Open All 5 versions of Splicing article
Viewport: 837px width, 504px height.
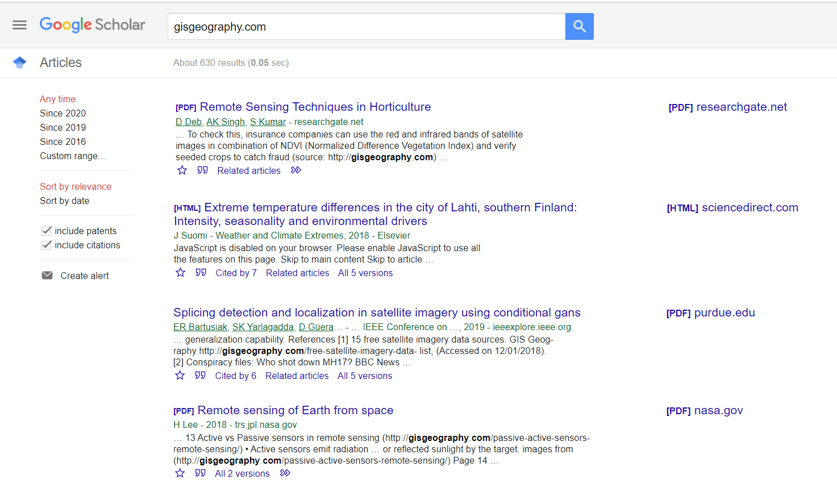tap(365, 376)
